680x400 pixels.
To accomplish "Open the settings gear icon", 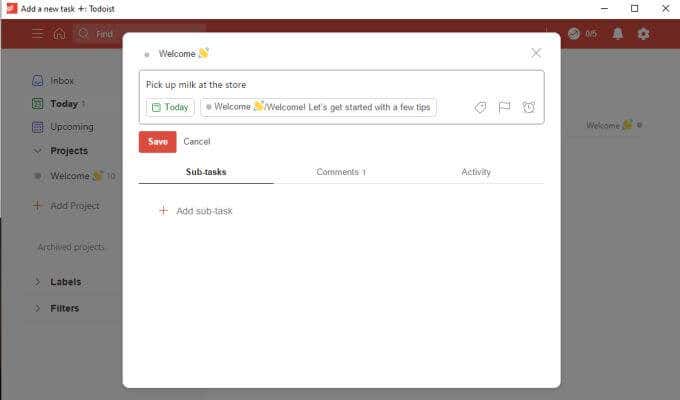I will (x=643, y=34).
